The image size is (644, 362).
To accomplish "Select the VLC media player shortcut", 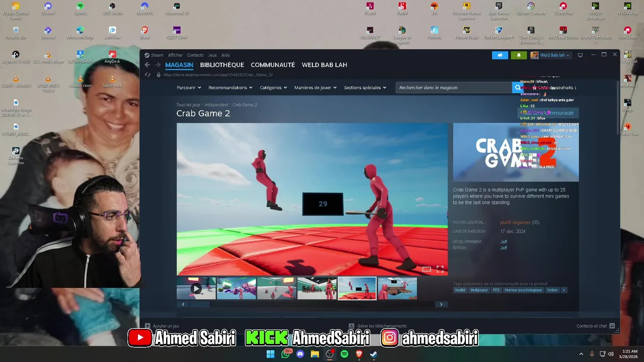I will (48, 57).
